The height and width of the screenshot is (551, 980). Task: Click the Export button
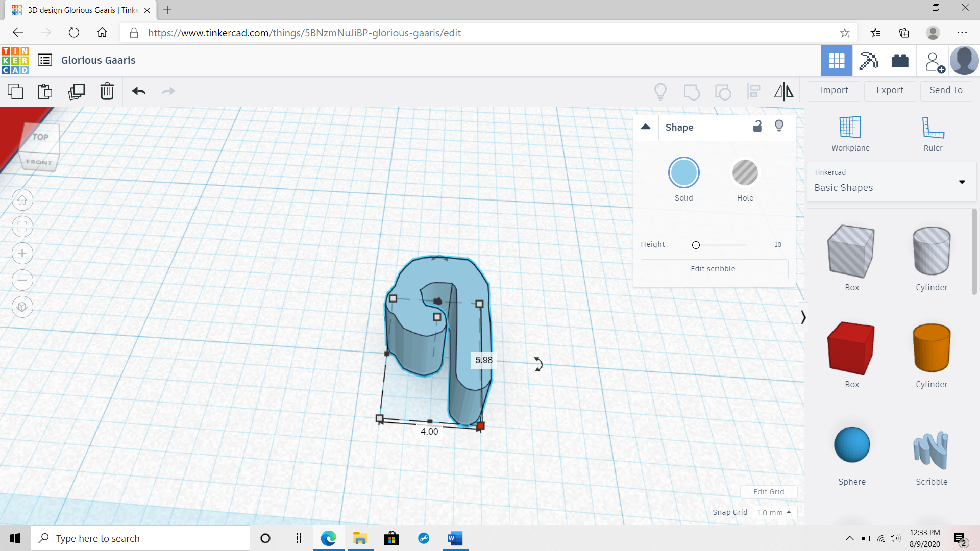[x=890, y=91]
